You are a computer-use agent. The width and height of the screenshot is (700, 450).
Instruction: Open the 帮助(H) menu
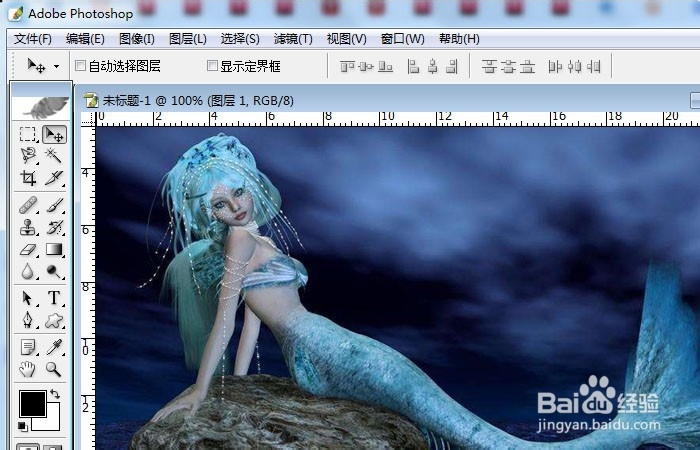click(459, 39)
